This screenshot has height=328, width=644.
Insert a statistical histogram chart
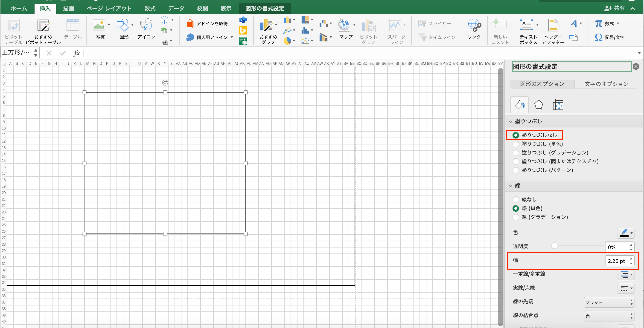click(x=305, y=30)
